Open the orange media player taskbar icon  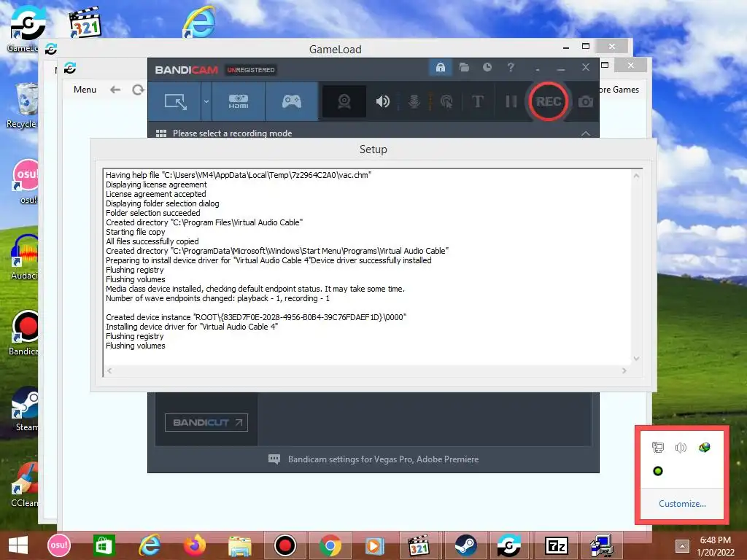pos(374,545)
